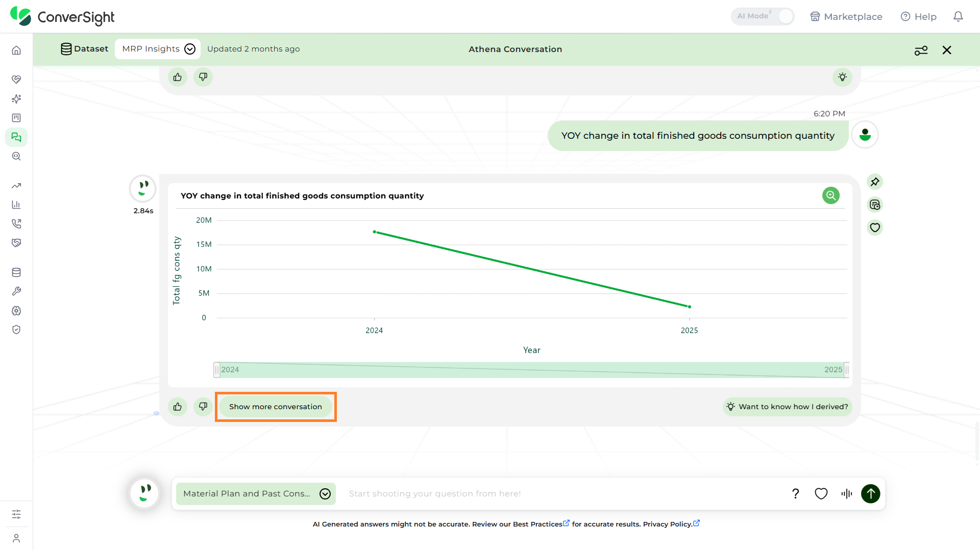Open the Best Practices link

[541, 524]
